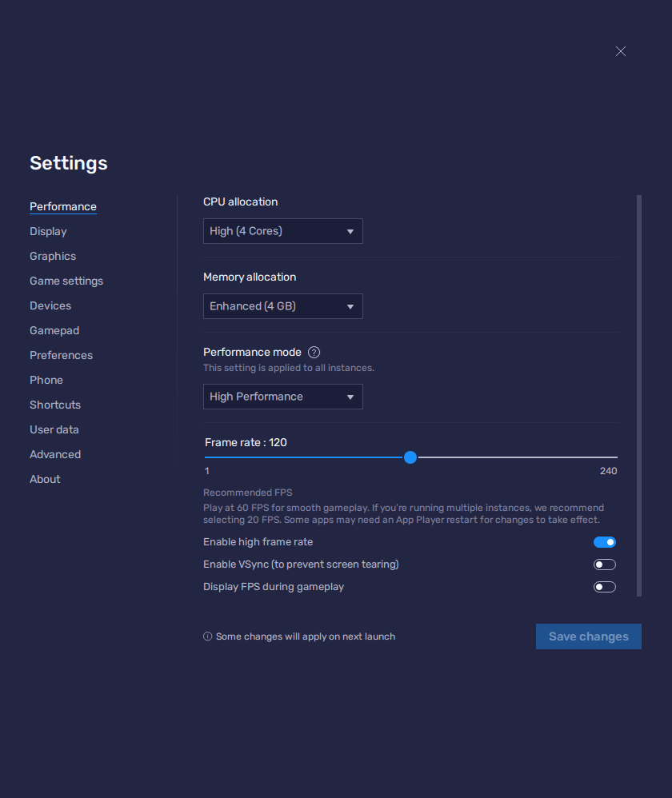
Task: Open the Advanced settings section
Action: pos(55,454)
